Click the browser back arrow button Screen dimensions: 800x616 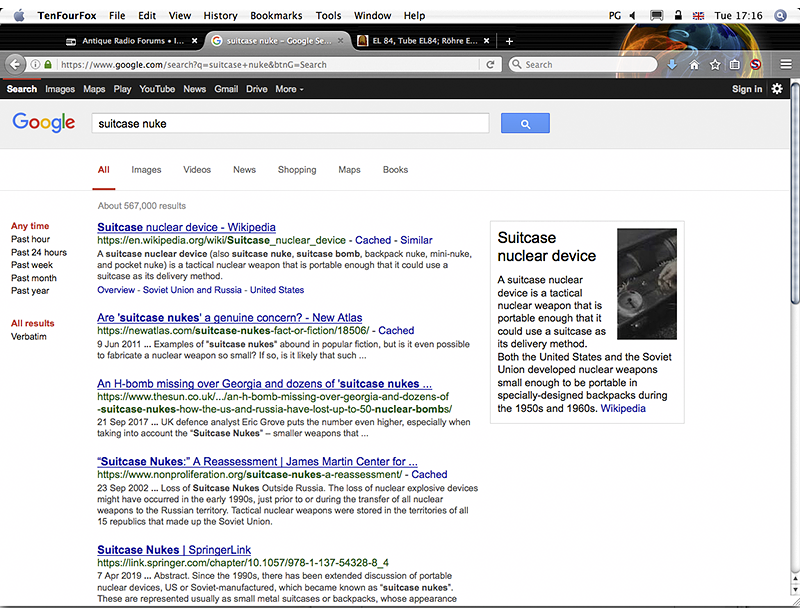pyautogui.click(x=15, y=64)
